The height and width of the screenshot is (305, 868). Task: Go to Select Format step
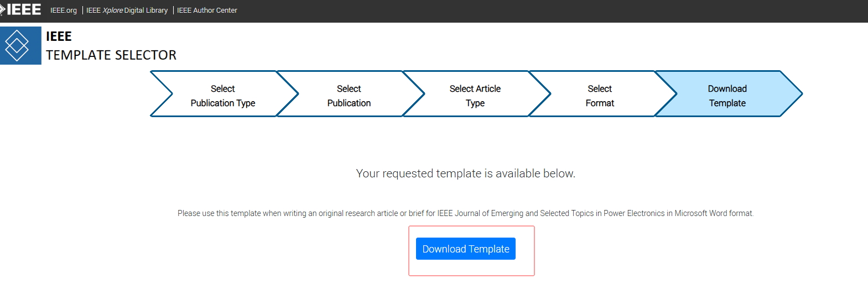tap(600, 94)
